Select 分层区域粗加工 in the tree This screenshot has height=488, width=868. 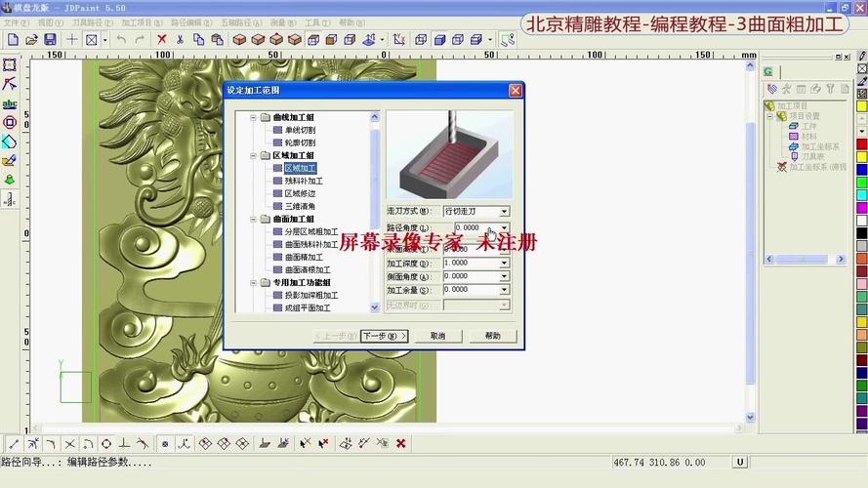click(x=311, y=232)
